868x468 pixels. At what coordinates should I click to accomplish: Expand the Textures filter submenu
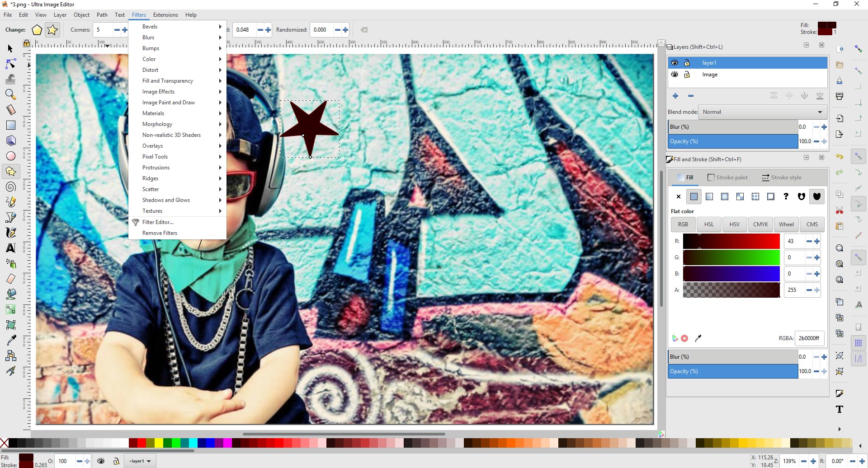click(x=178, y=211)
